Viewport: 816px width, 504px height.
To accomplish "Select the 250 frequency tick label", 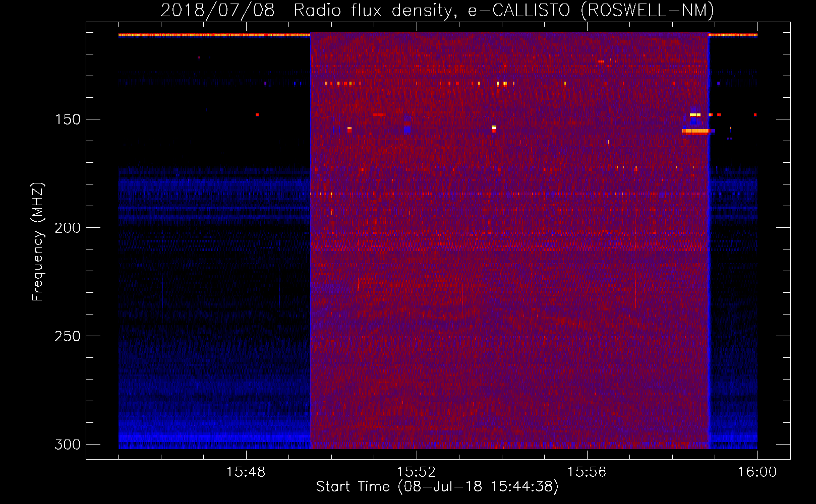I will click(68, 336).
